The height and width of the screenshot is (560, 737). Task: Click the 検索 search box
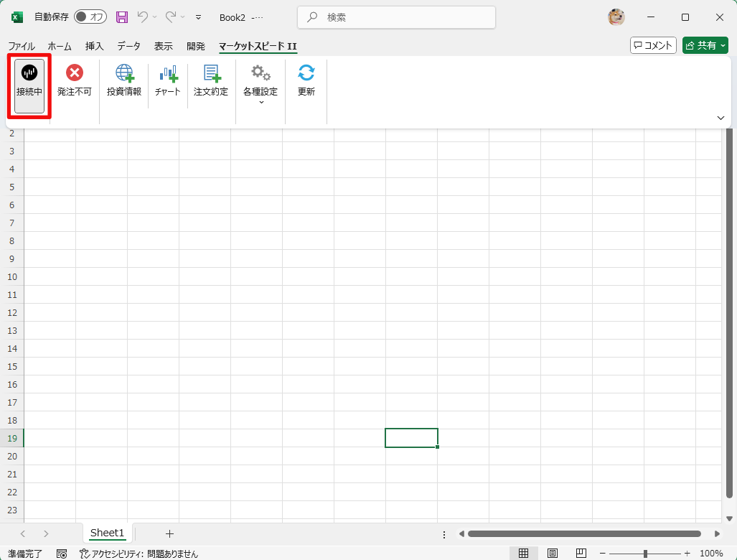[x=396, y=17]
